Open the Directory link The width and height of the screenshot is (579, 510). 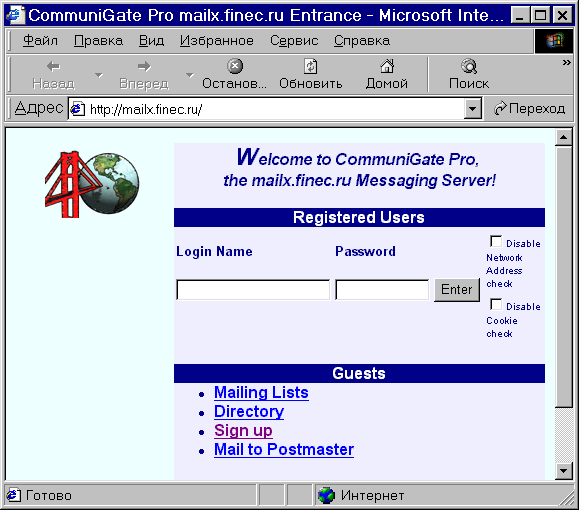[249, 411]
